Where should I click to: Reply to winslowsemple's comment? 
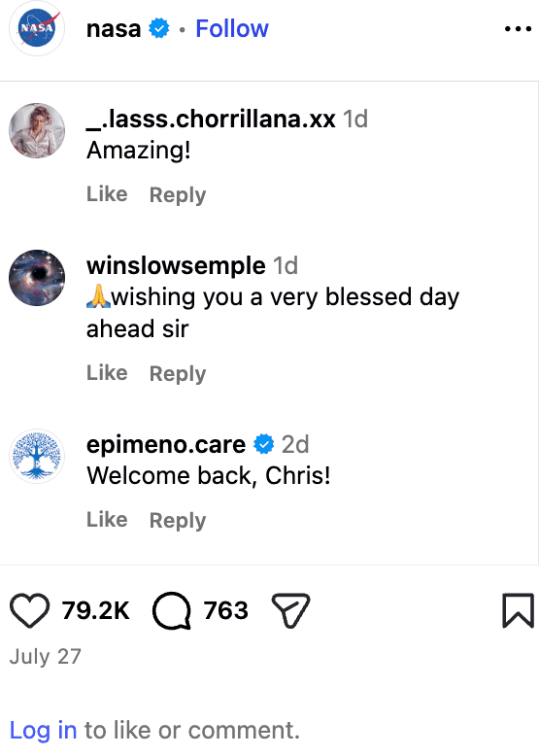pos(178,373)
